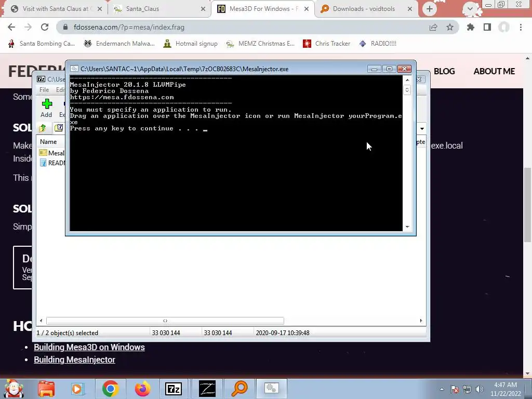
Task: Go back with the Chrome back arrow
Action: (x=11, y=27)
